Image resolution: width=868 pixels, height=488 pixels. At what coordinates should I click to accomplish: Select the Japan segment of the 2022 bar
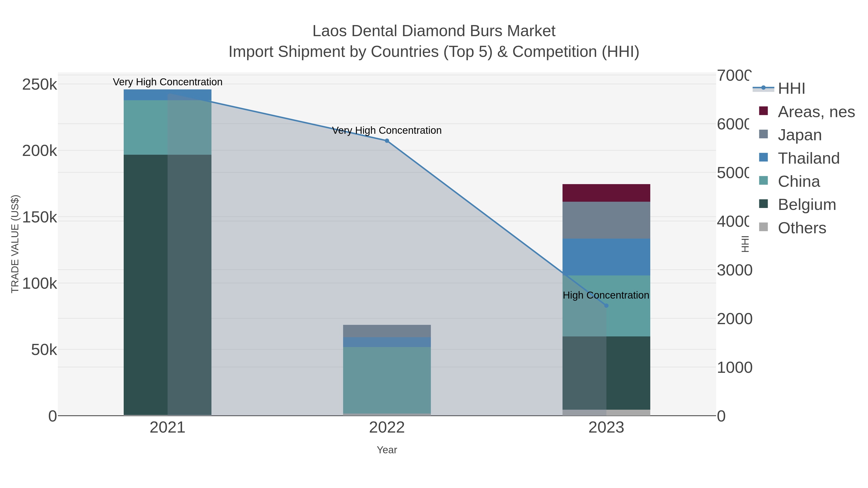387,331
